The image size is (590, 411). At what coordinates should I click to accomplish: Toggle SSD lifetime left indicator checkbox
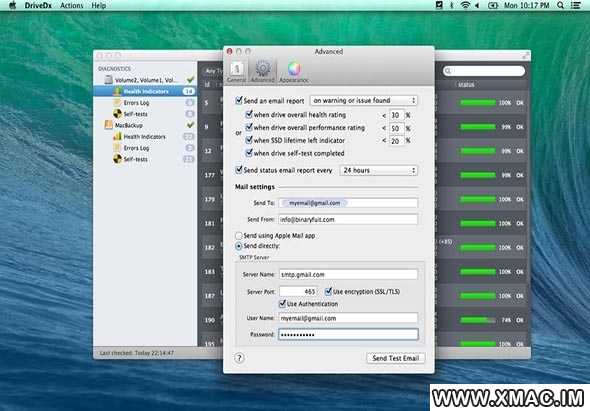(x=249, y=140)
